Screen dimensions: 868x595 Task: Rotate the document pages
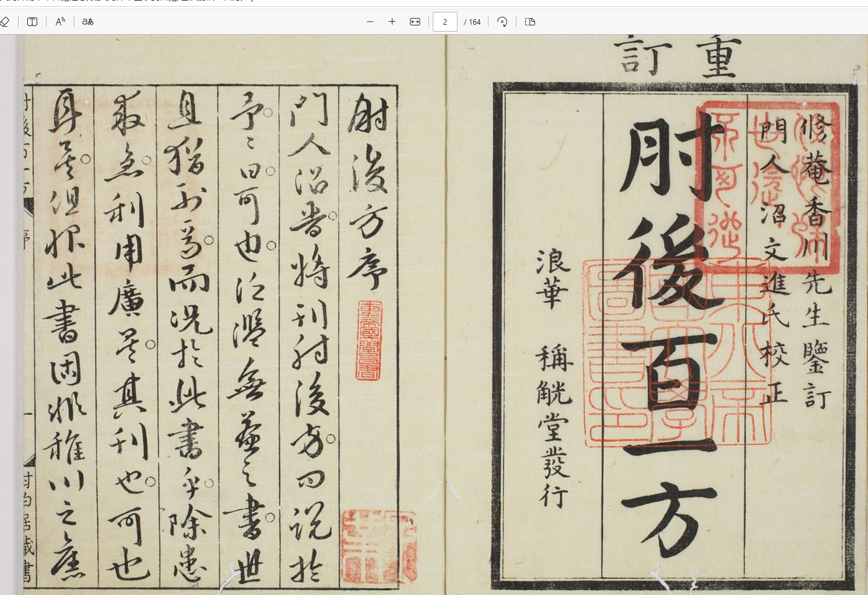coord(502,22)
